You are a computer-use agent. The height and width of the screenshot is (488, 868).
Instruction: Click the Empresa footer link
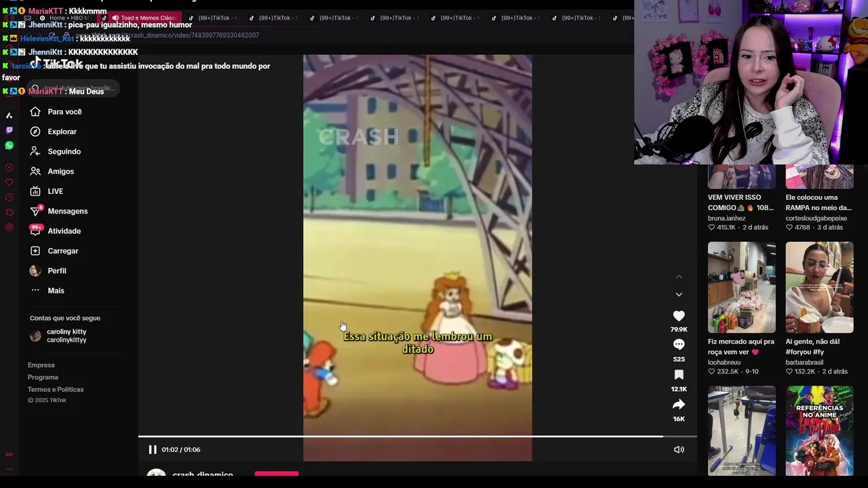pyautogui.click(x=41, y=365)
